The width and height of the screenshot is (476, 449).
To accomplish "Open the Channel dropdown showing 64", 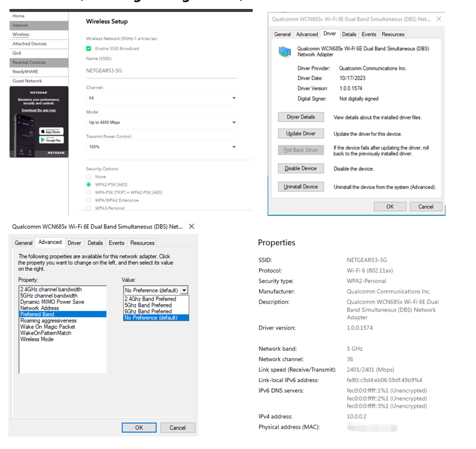I will (161, 98).
